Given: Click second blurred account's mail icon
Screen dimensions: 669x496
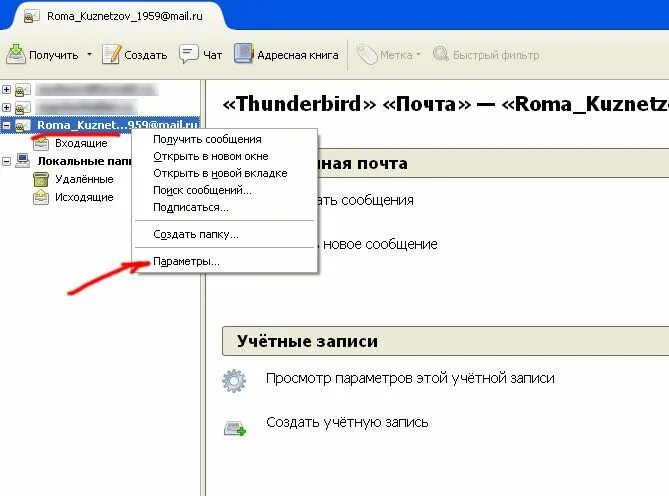Looking at the screenshot, I should coord(23,107).
